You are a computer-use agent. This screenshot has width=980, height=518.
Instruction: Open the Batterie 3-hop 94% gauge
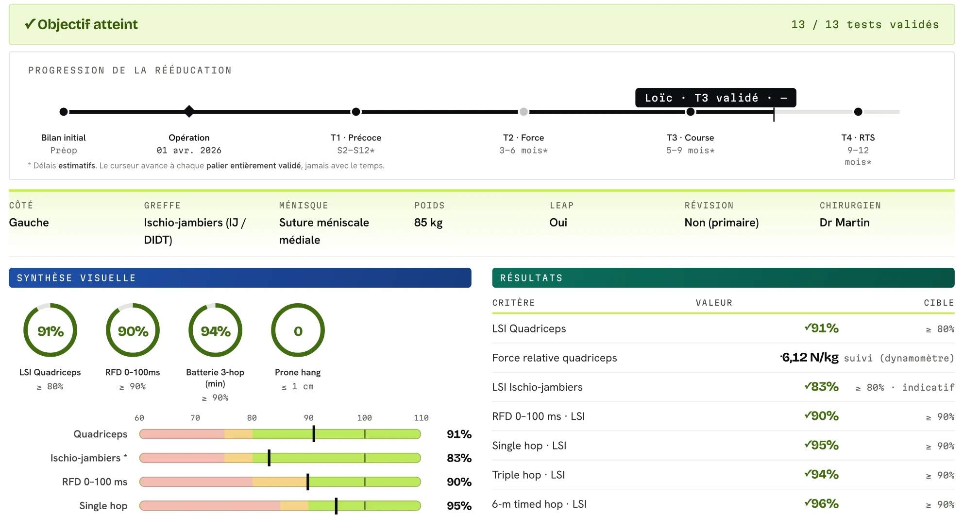point(216,330)
